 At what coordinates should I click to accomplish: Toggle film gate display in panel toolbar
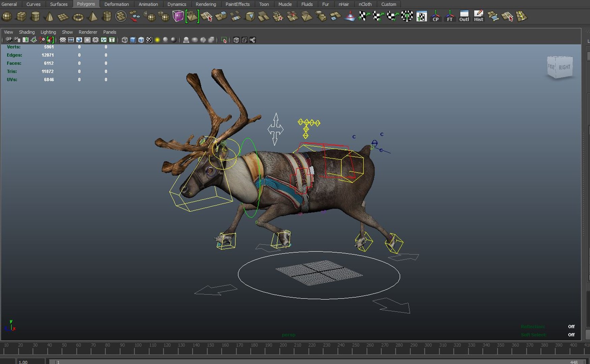pyautogui.click(x=71, y=40)
